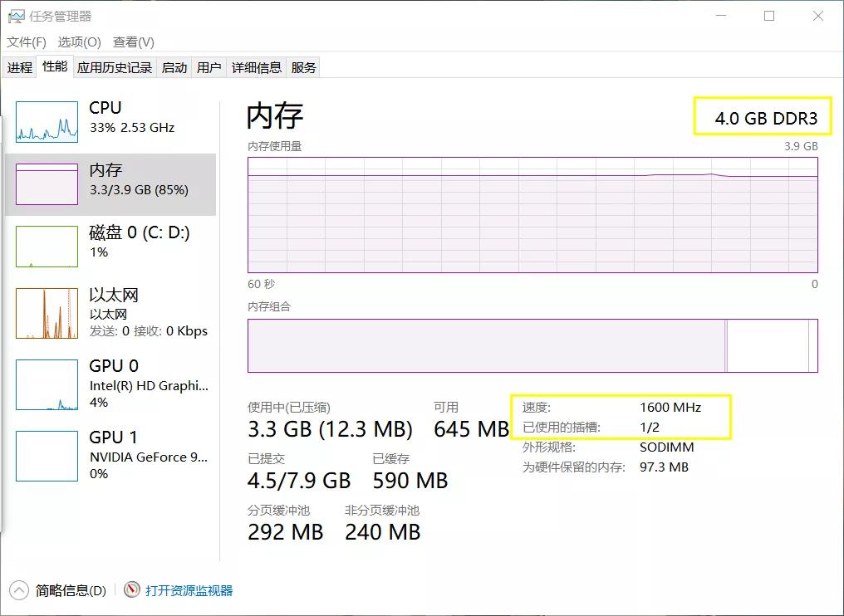
Task: Switch to the 用户 tab
Action: pos(209,67)
